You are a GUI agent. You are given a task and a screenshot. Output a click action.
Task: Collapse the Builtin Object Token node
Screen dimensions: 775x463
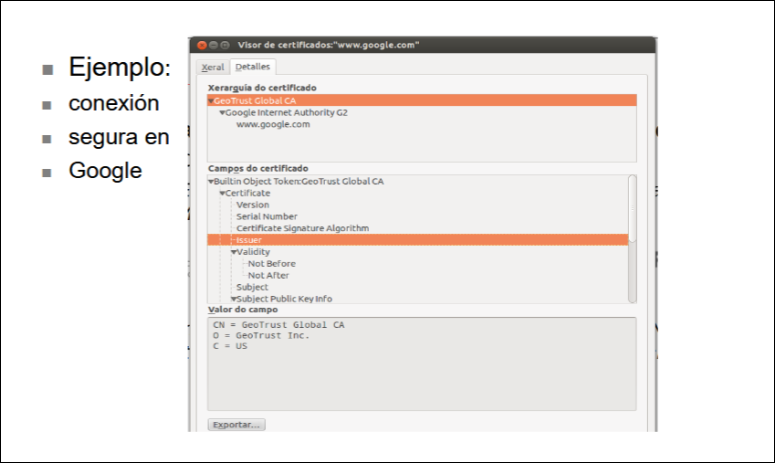pos(211,182)
